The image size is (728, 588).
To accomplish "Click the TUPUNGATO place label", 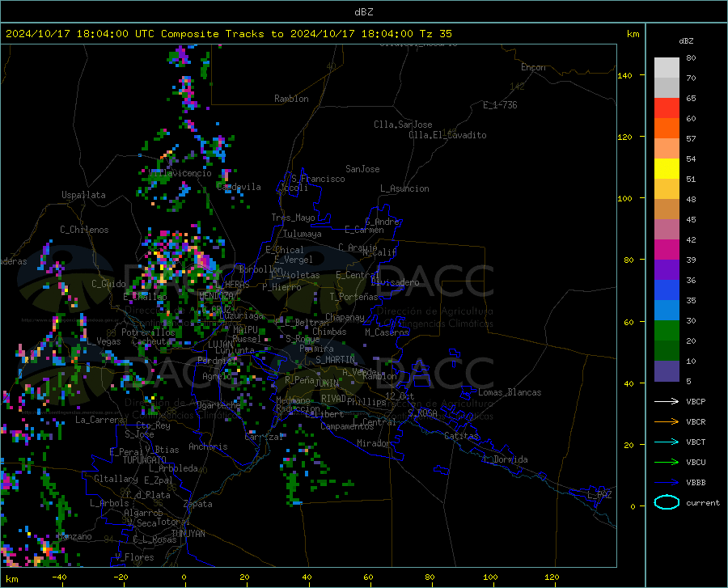I will pyautogui.click(x=145, y=460).
